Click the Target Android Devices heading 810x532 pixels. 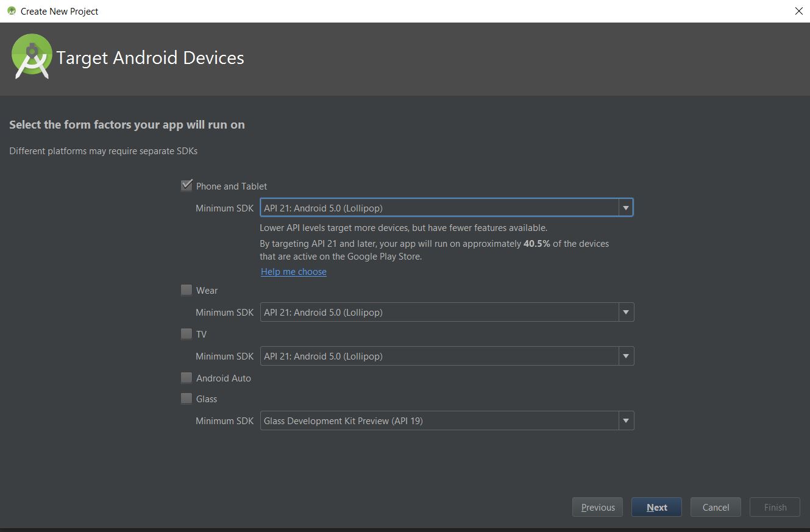[x=150, y=58]
